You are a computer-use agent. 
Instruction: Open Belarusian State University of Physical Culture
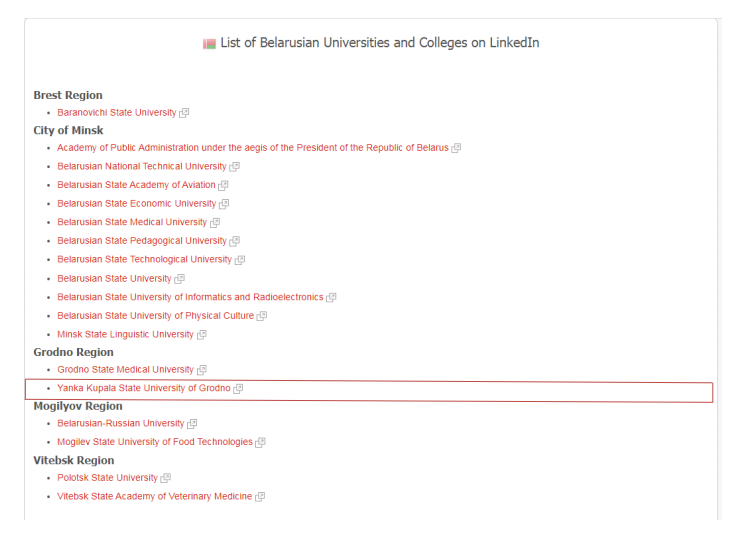tap(156, 316)
